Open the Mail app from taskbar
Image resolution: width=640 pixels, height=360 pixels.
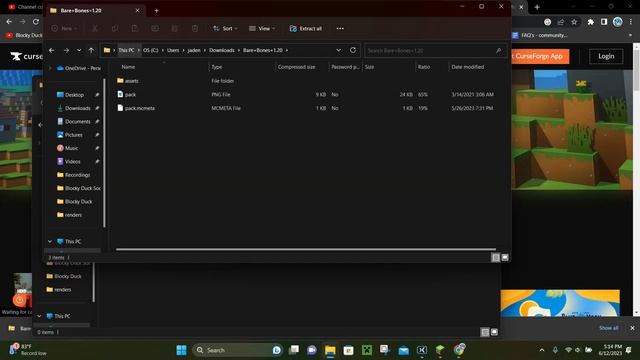403,350
